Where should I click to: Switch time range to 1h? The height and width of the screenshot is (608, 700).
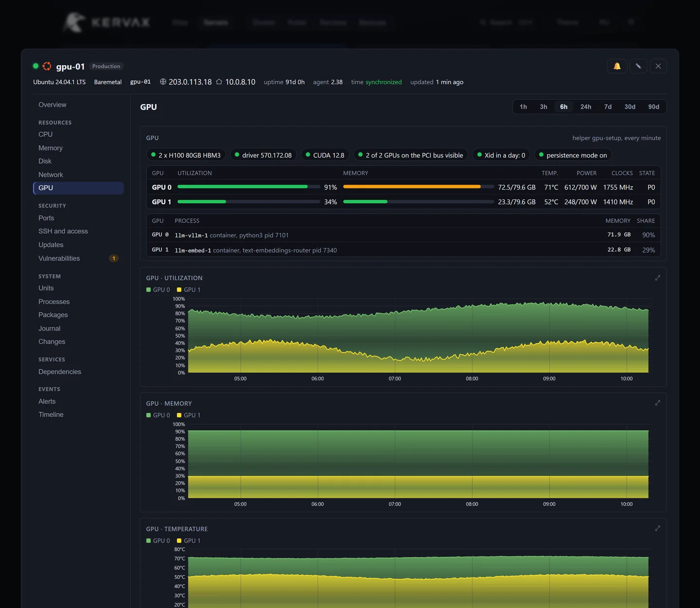click(523, 107)
